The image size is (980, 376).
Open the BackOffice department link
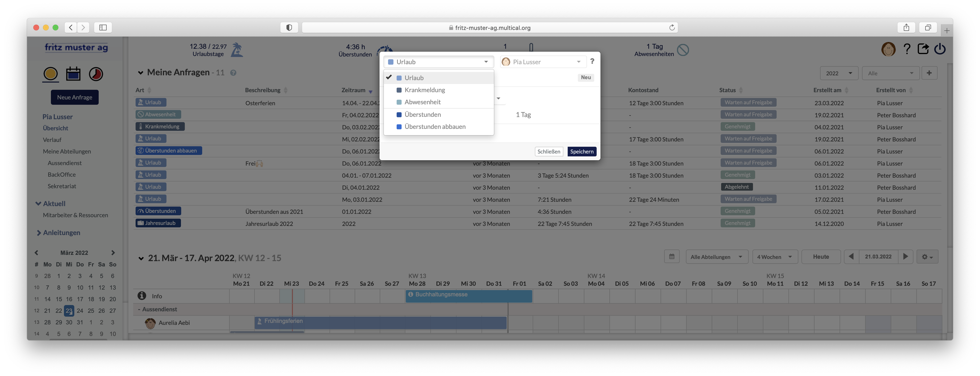[x=62, y=174]
